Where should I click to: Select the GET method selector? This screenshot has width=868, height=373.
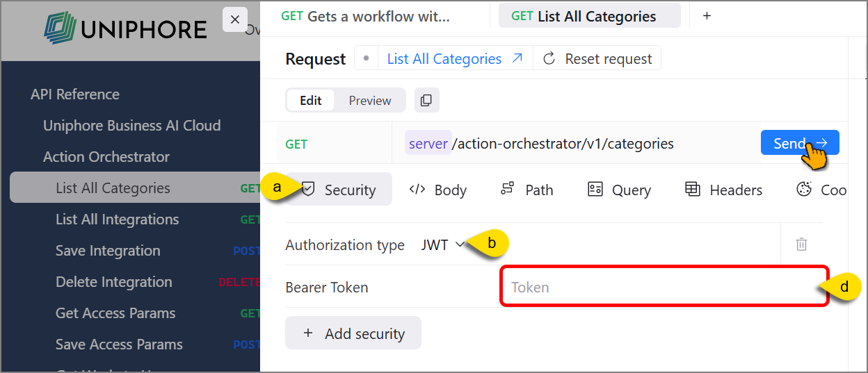point(296,144)
